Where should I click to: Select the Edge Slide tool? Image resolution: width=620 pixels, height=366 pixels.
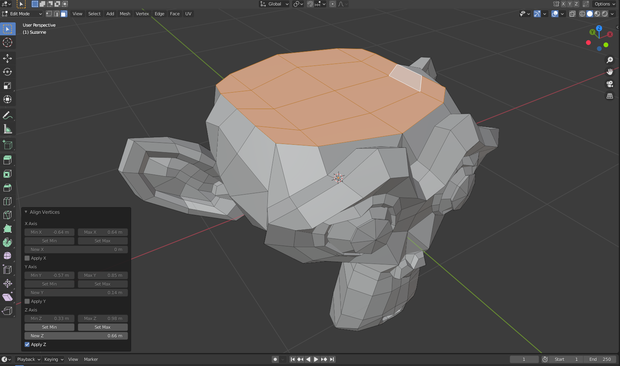point(8,270)
